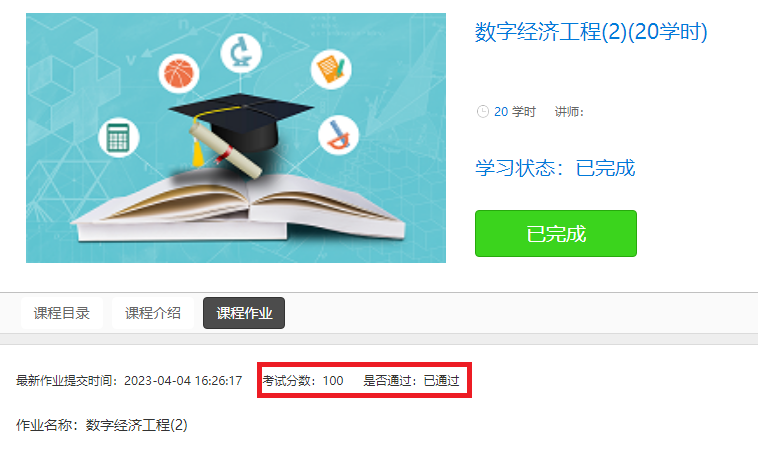Image resolution: width=758 pixels, height=462 pixels.
Task: Click the microscope icon in course image
Action: click(241, 52)
